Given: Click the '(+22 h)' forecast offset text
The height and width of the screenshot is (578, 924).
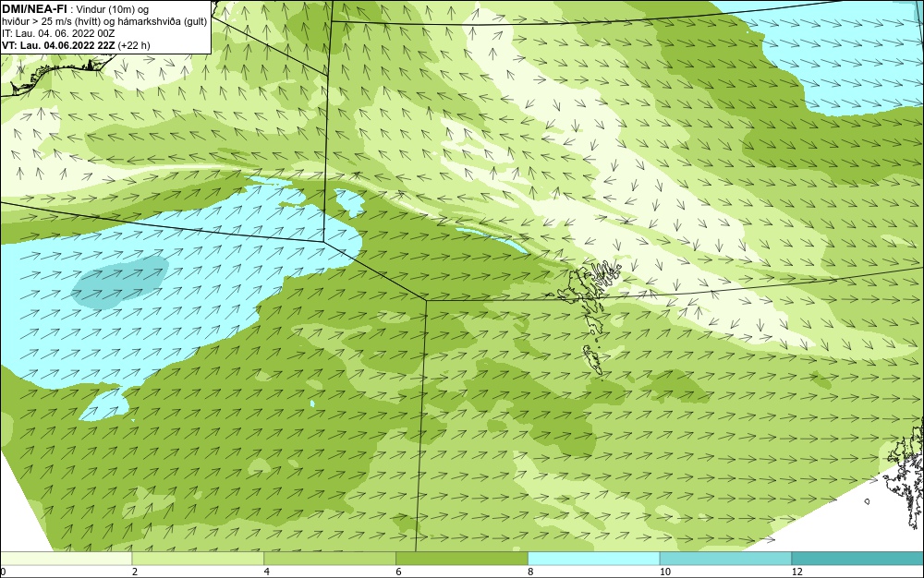Looking at the screenshot, I should click(134, 45).
